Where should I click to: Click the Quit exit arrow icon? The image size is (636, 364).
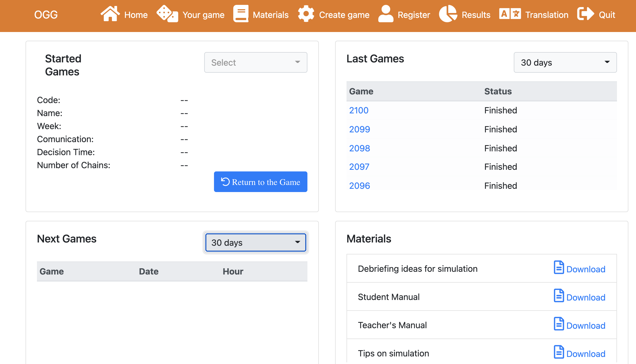pyautogui.click(x=585, y=14)
